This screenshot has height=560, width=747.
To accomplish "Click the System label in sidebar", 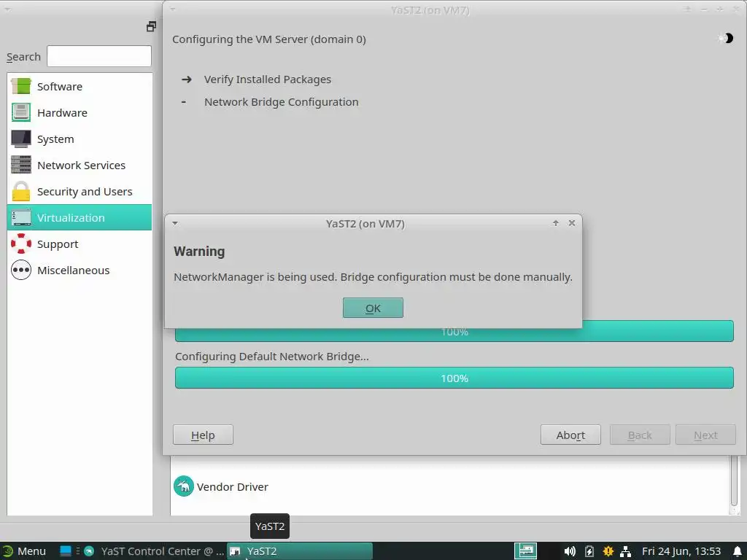I will (x=55, y=139).
